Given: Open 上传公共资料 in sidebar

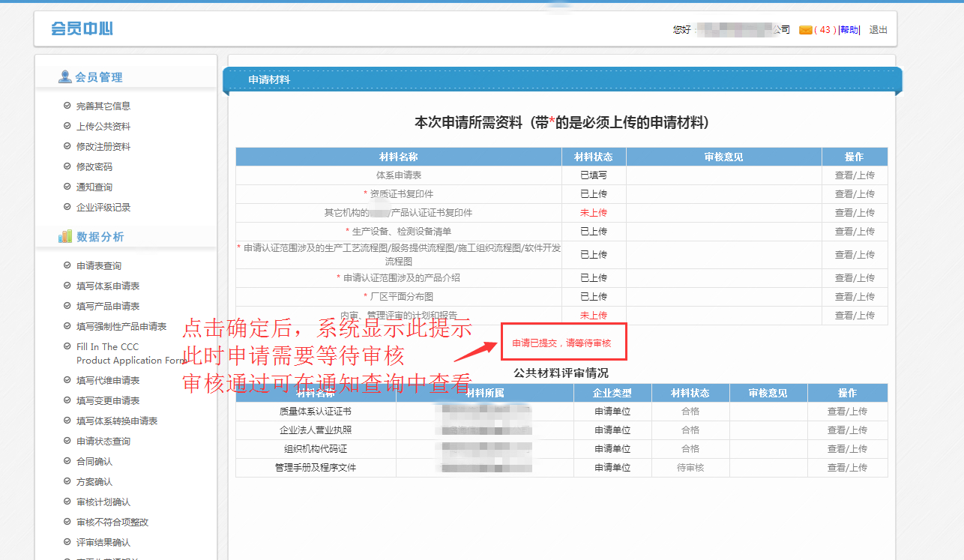Looking at the screenshot, I should pos(103,126).
